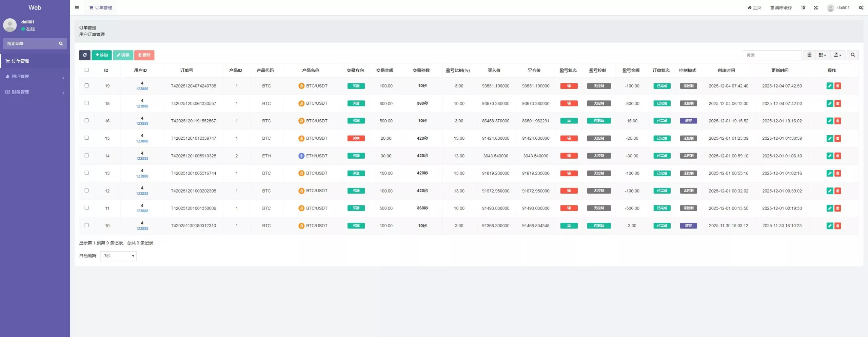
Task: Sort by 创建时间 column header
Action: [x=726, y=71]
